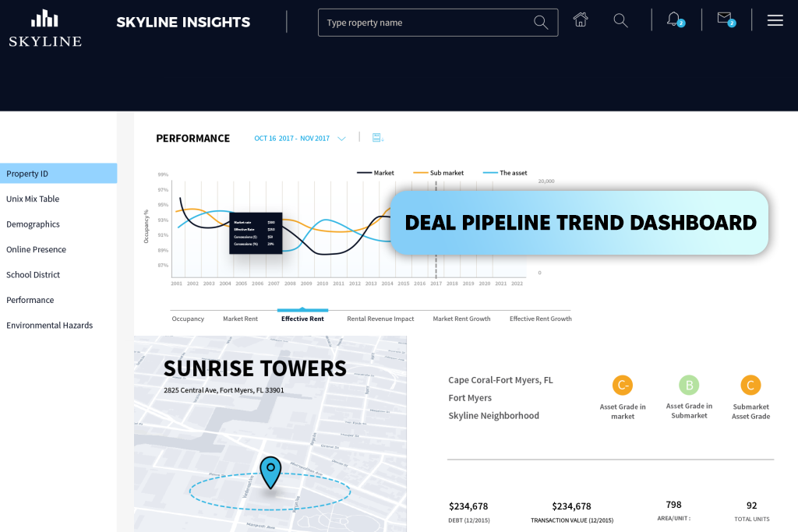798x532 pixels.
Task: Open the home icon
Action: click(581, 19)
